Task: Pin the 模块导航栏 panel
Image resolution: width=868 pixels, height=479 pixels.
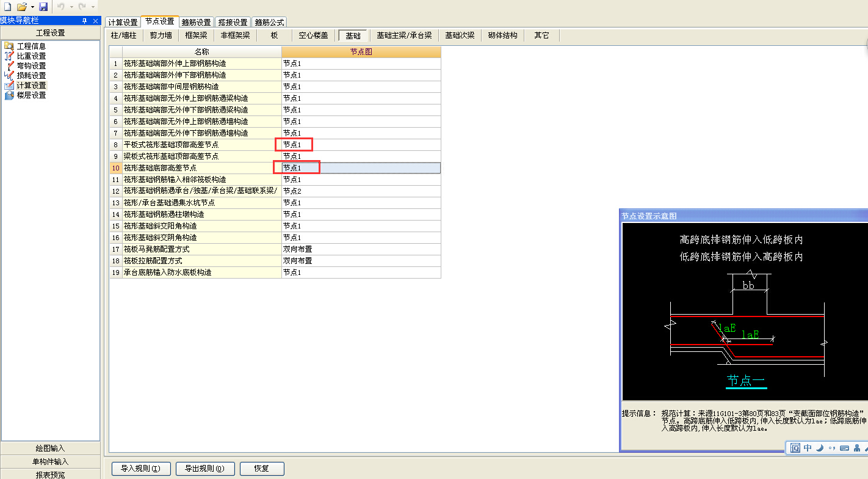Action: pyautogui.click(x=85, y=21)
